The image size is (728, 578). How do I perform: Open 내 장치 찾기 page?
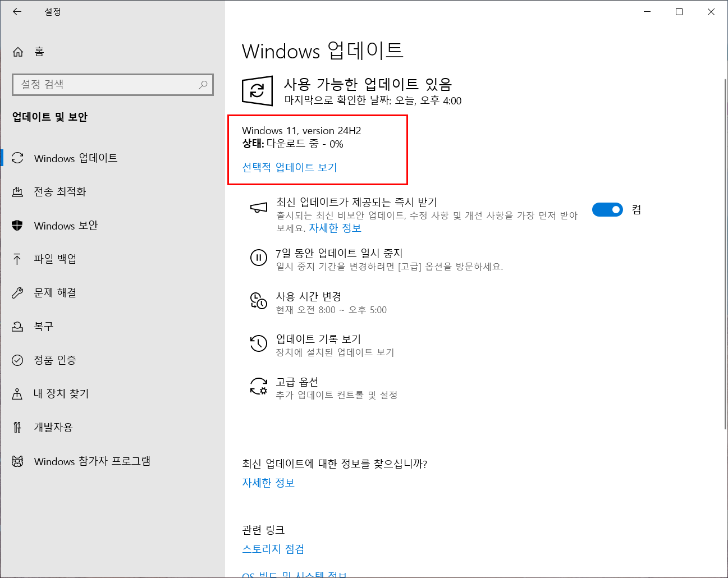point(112,393)
